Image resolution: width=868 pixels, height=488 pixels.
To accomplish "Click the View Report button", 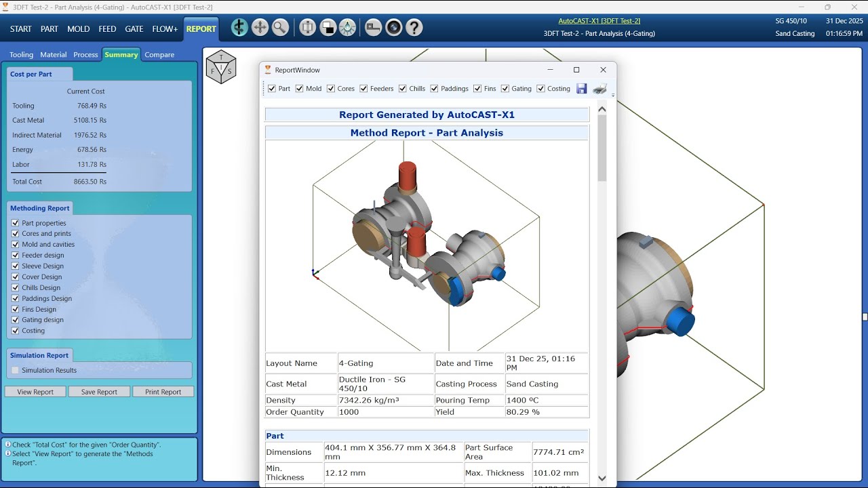I will point(35,392).
